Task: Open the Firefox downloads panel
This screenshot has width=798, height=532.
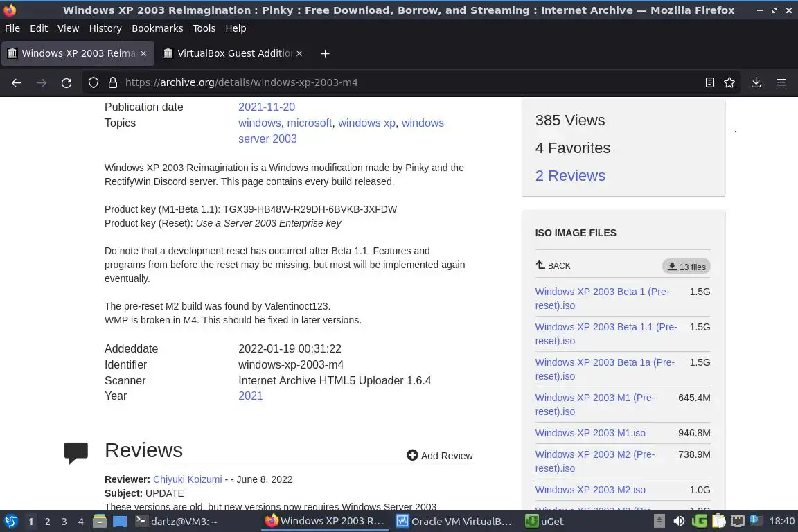Action: point(756,82)
